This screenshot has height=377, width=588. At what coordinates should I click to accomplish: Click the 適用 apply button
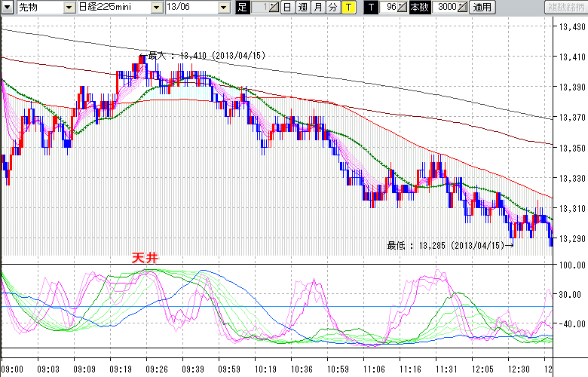[480, 8]
